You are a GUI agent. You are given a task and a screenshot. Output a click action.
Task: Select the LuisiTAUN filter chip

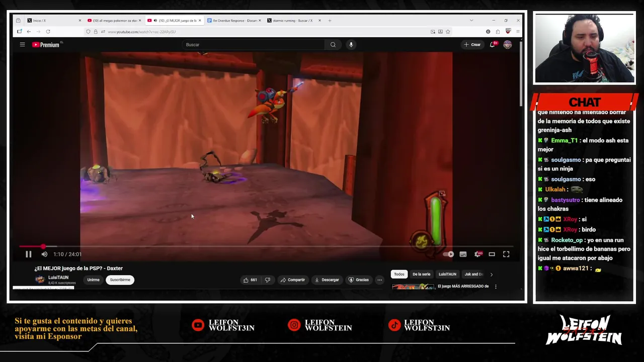[x=447, y=275]
